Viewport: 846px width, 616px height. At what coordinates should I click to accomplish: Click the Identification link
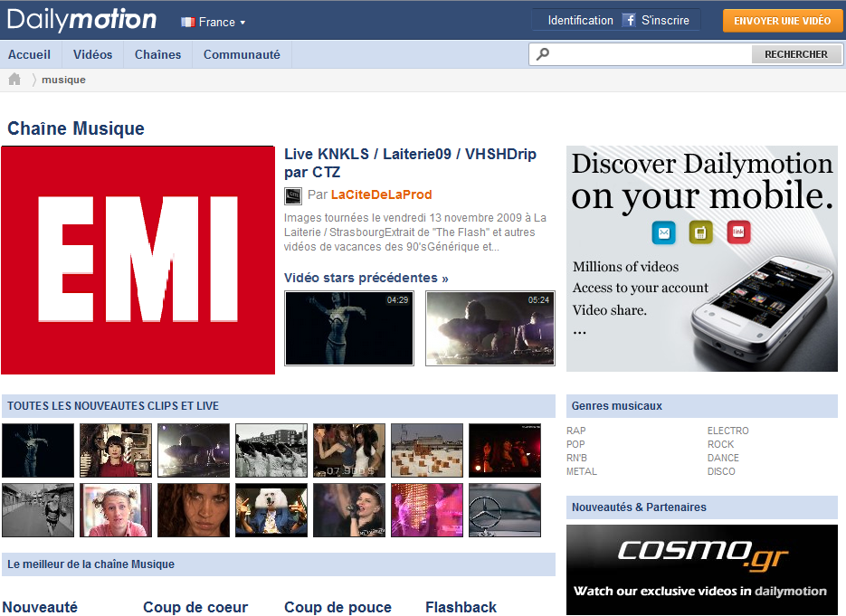pos(581,21)
